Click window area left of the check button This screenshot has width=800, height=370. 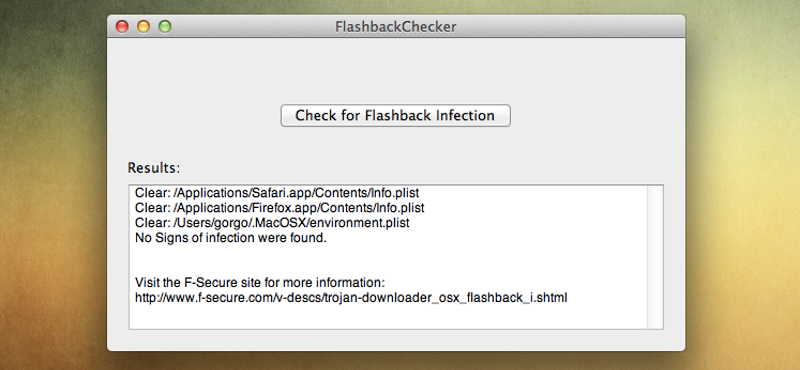click(x=194, y=115)
